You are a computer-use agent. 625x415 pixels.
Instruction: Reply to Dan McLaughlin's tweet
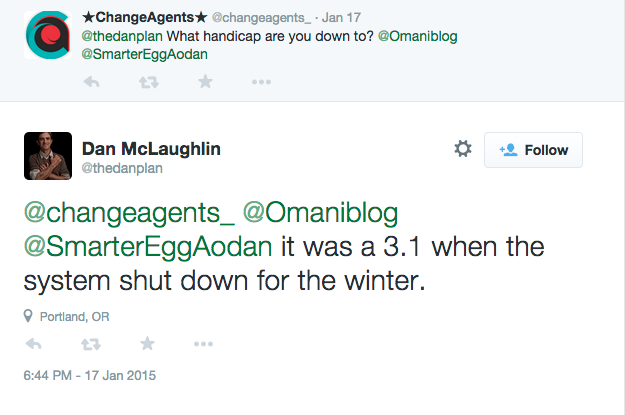pos(34,344)
